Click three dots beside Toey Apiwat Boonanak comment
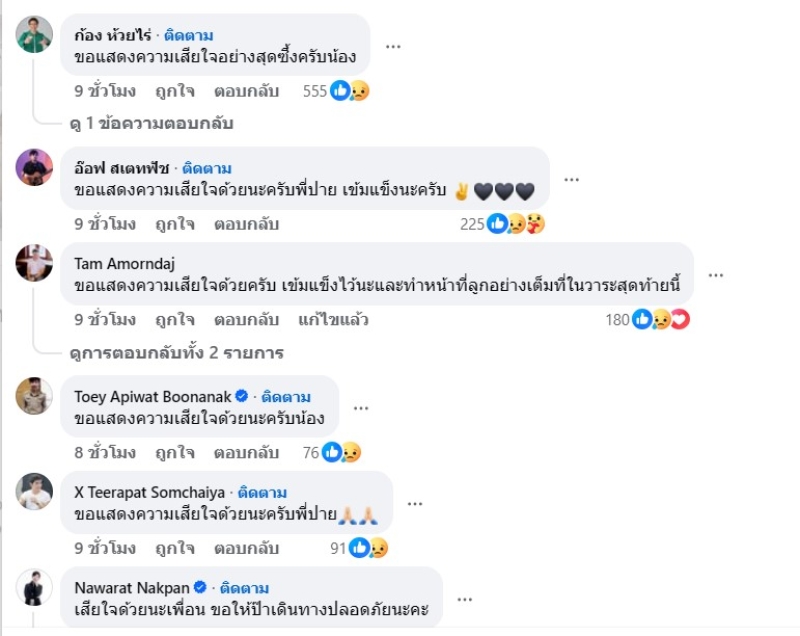 pos(361,408)
